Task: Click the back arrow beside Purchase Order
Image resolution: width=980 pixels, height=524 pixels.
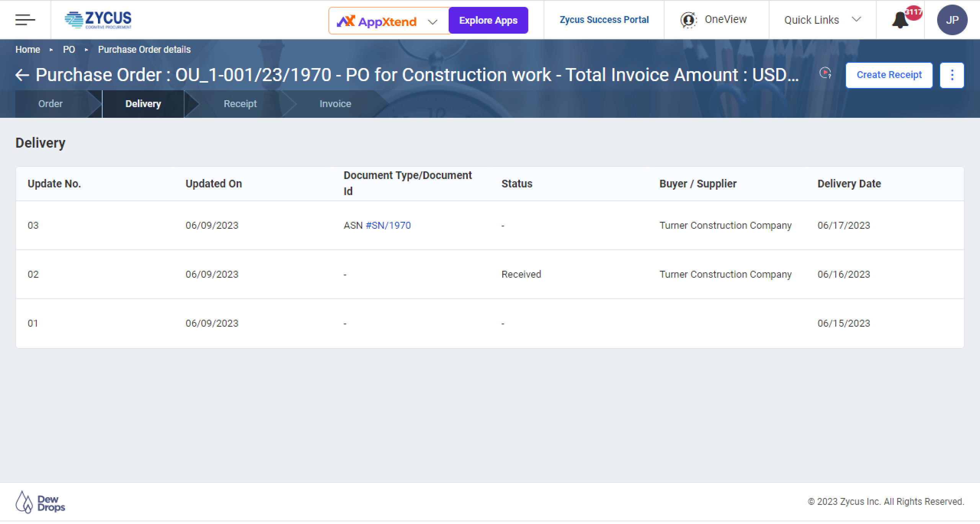Action: click(22, 75)
